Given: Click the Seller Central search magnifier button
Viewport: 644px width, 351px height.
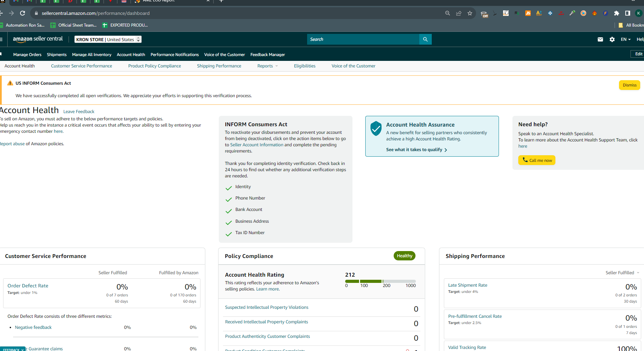Looking at the screenshot, I should pos(425,39).
